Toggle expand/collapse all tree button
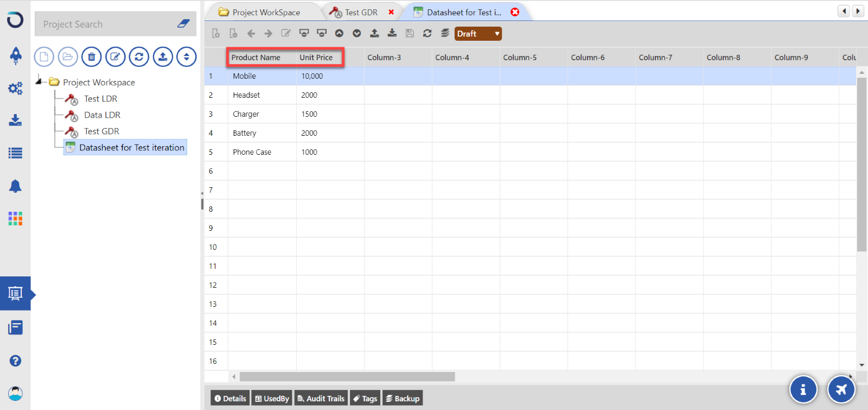This screenshot has height=410, width=868. [187, 56]
